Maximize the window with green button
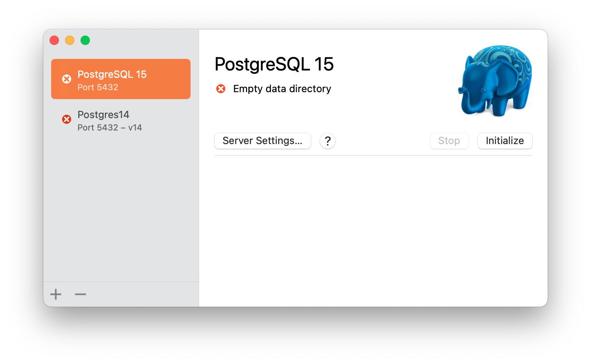 click(85, 40)
